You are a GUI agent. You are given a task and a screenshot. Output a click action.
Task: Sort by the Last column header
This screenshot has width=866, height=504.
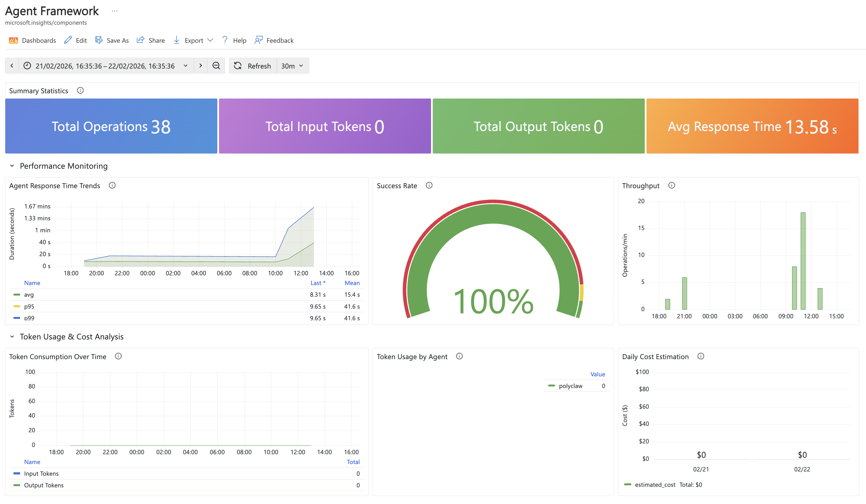pyautogui.click(x=318, y=283)
